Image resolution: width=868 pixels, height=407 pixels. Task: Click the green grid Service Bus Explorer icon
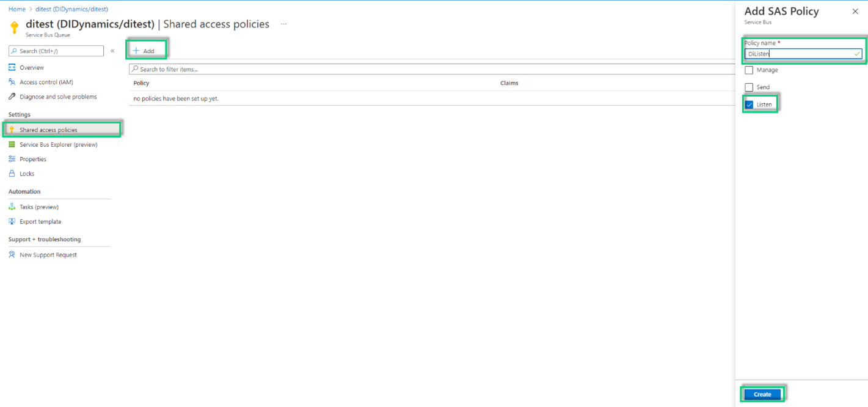coord(12,144)
